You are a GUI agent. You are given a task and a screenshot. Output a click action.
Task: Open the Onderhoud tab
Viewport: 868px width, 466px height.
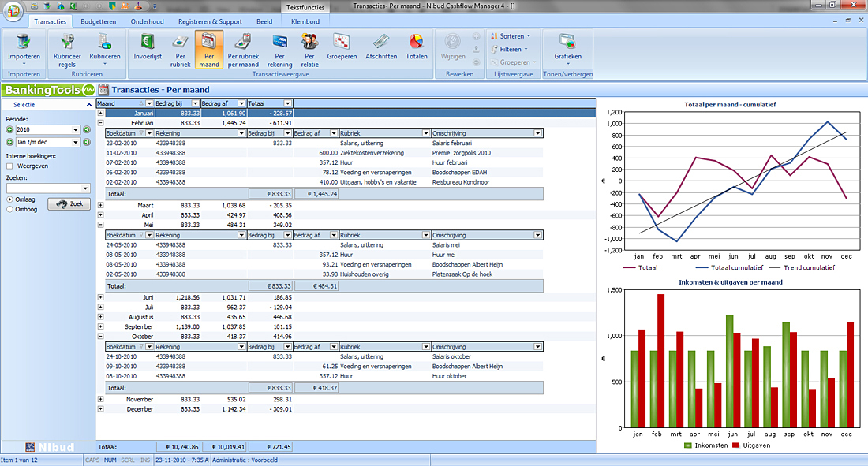148,21
